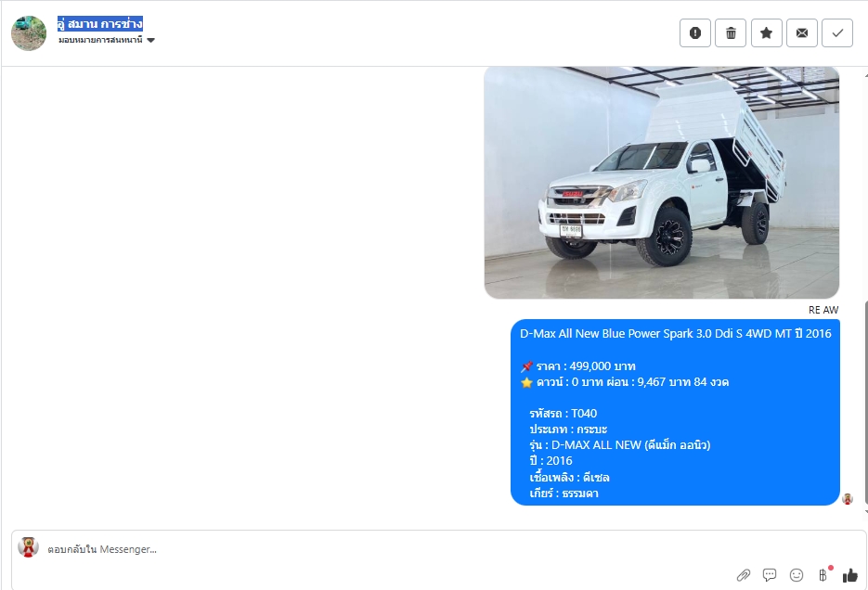Viewport: 868px width, 590px height.
Task: Open the อู่ สมาน การช่าง contact name
Action: pos(100,24)
